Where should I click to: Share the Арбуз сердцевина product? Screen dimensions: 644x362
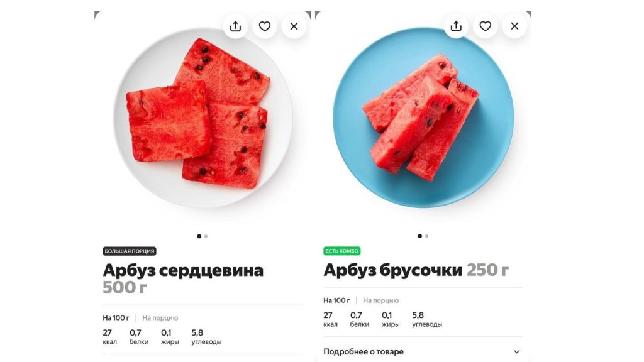click(235, 26)
